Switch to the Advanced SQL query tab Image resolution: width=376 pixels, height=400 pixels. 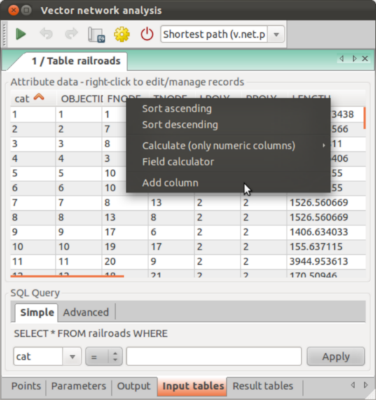click(86, 312)
